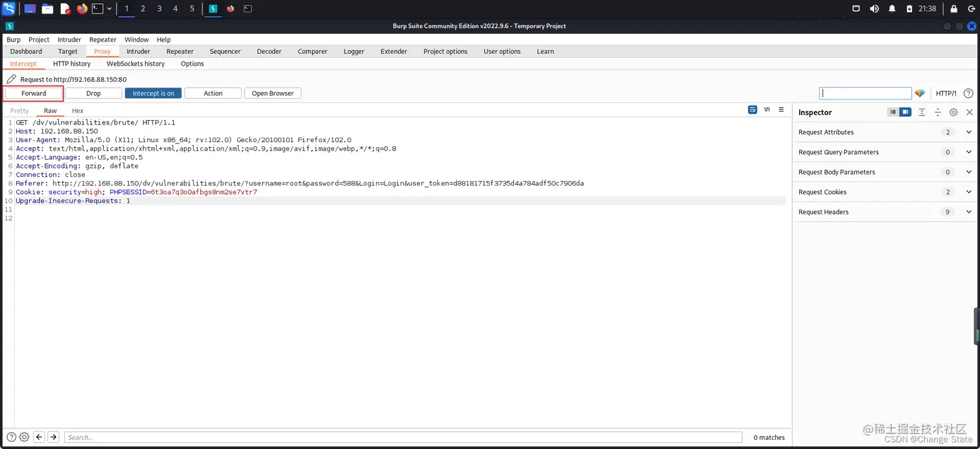This screenshot has height=449, width=980.
Task: Switch to workspace 4
Action: [x=176, y=9]
